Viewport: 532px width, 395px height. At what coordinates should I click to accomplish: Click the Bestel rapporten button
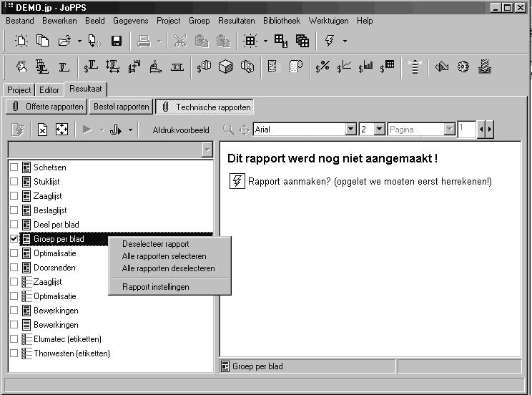(121, 107)
